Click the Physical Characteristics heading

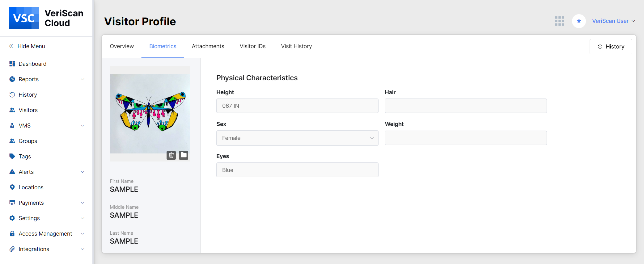(257, 78)
